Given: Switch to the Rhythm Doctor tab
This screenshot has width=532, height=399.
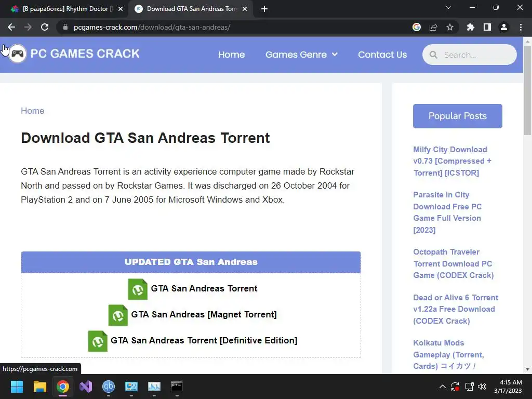Looking at the screenshot, I should click(64, 9).
